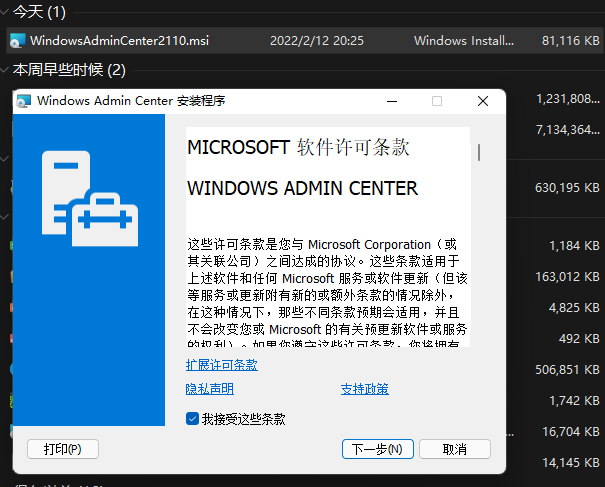Click the license text scrollbar thumb

(479, 152)
